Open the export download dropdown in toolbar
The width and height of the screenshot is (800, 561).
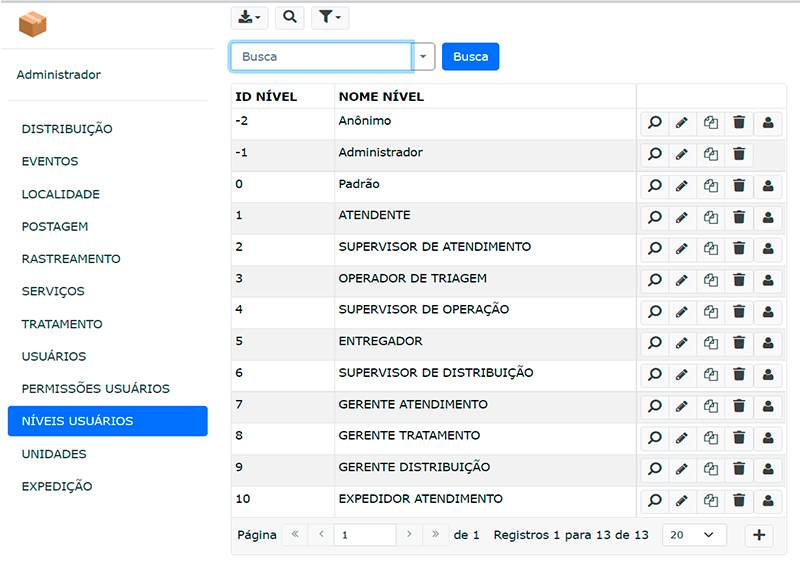coord(250,17)
